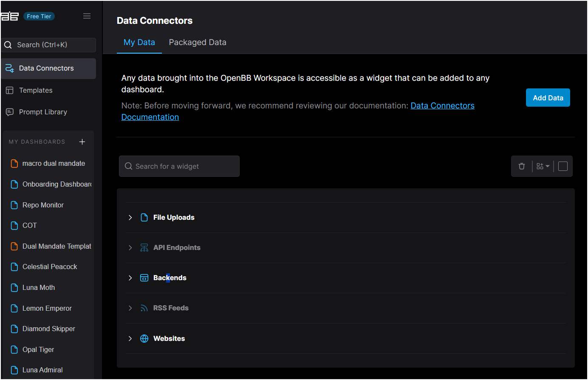Toggle the select-all checkbox in toolbar
588x380 pixels.
click(563, 166)
